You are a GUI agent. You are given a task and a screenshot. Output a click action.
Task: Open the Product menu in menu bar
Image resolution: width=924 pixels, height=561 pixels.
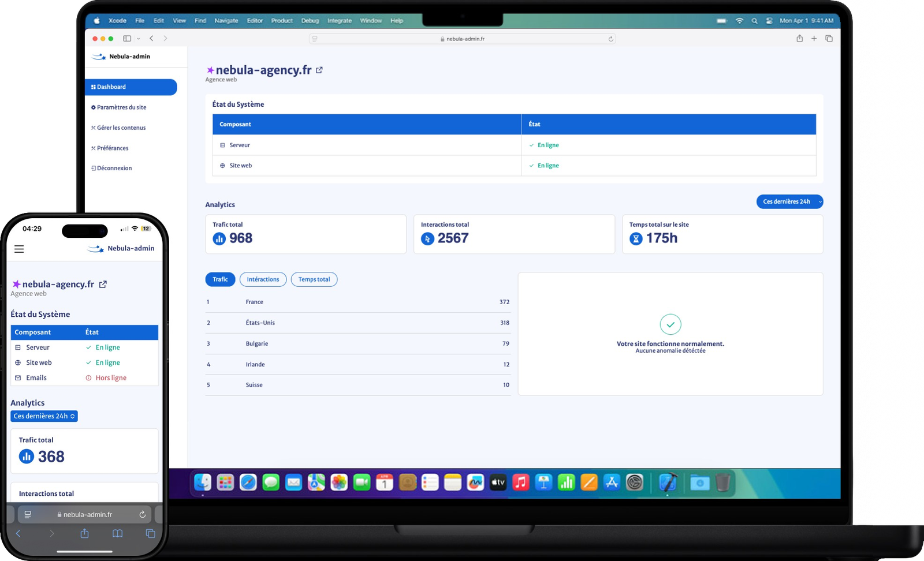(x=282, y=21)
